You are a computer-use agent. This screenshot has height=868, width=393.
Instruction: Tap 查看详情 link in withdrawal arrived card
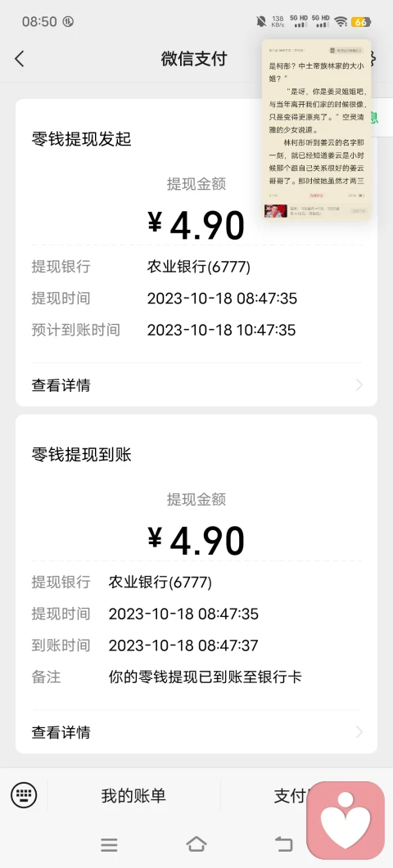click(61, 732)
